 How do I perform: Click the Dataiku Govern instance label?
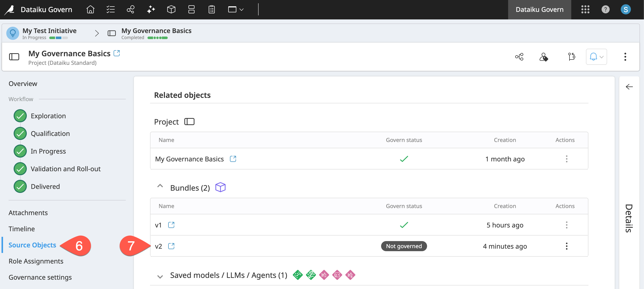point(539,10)
